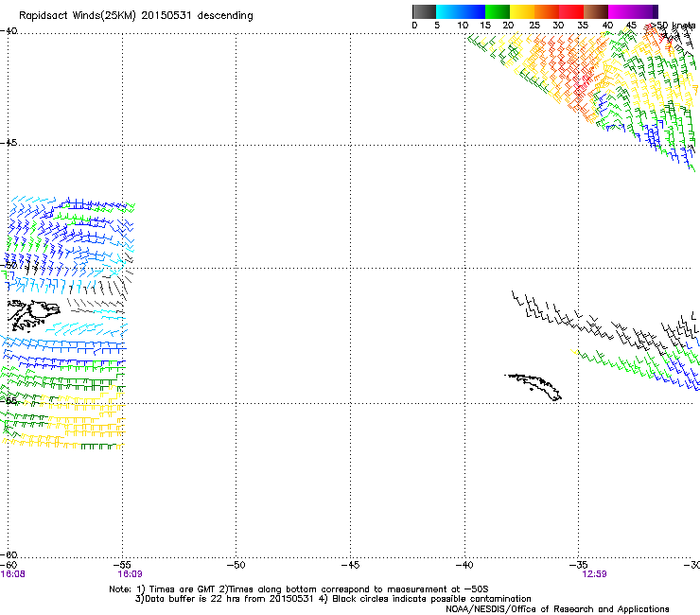Image resolution: width=700 pixels, height=615 pixels.
Task: Click the yellow 20-25 knots legend color
Action: click(522, 11)
